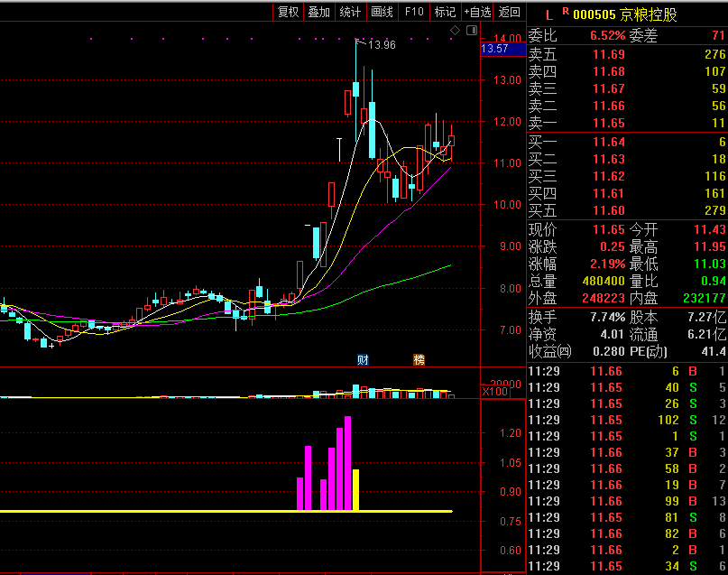
Task: Open the F10 company info page
Action: 414,12
